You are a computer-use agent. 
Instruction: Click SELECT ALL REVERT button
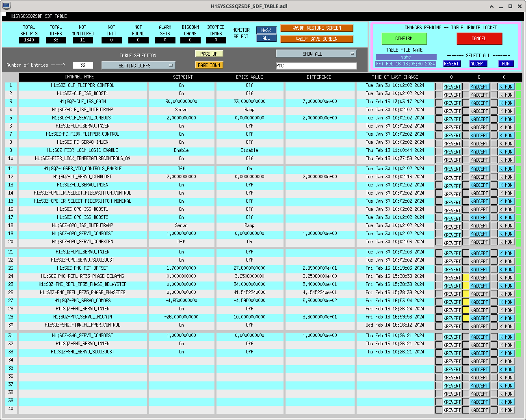point(452,64)
